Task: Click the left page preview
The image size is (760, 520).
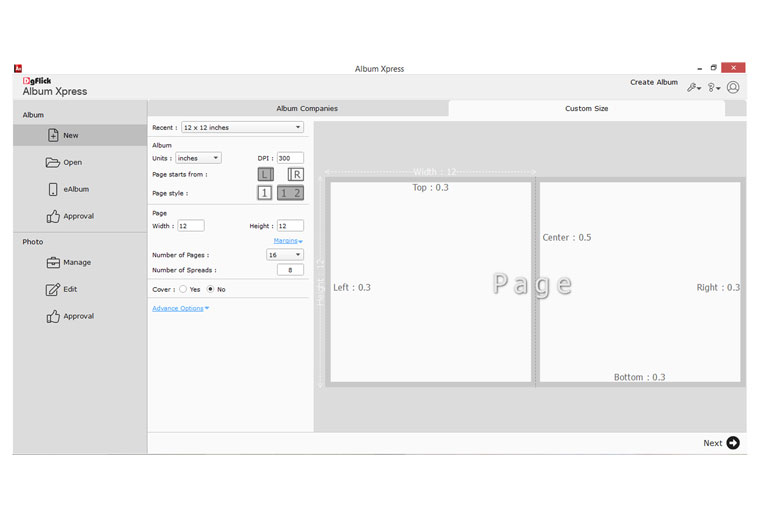Action: (x=430, y=282)
